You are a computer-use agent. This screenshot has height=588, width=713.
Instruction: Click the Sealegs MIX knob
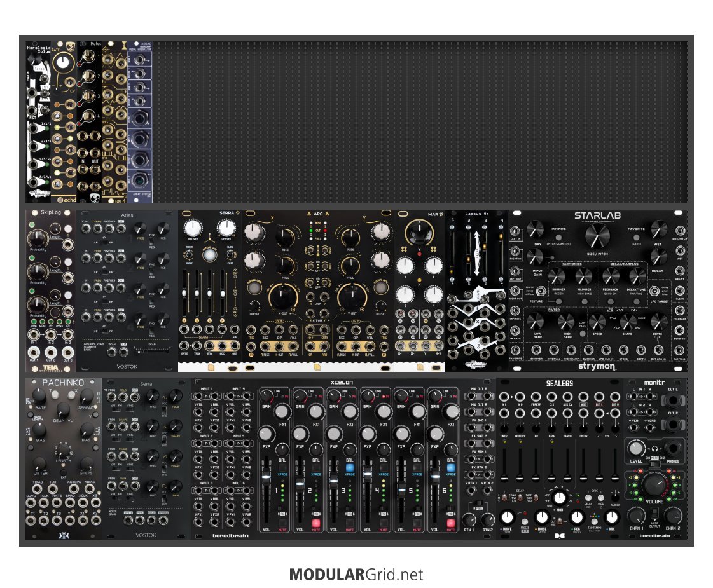612,517
